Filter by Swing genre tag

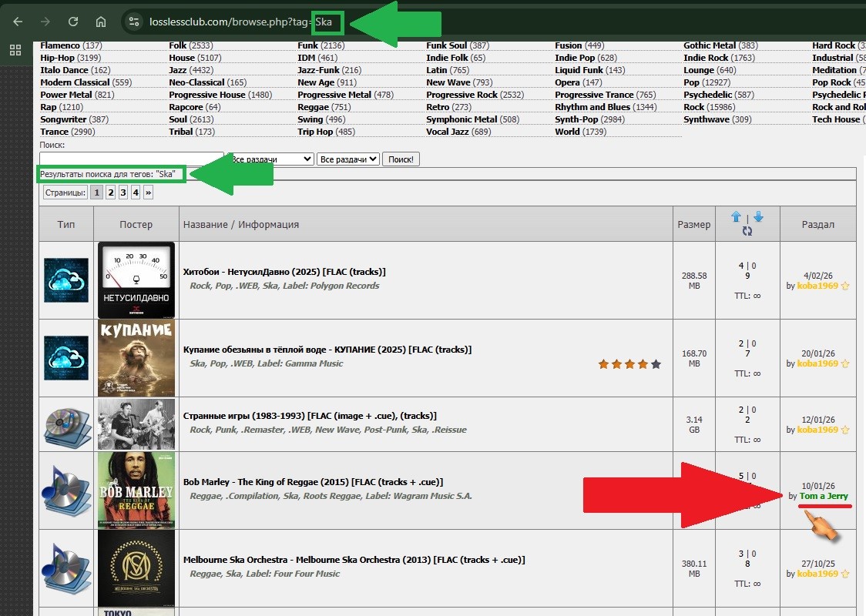[x=310, y=119]
